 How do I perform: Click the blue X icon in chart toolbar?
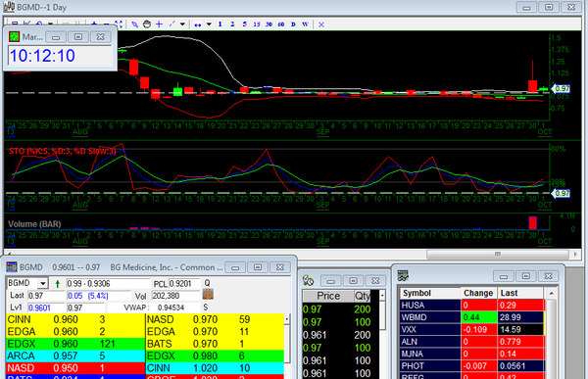click(321, 24)
